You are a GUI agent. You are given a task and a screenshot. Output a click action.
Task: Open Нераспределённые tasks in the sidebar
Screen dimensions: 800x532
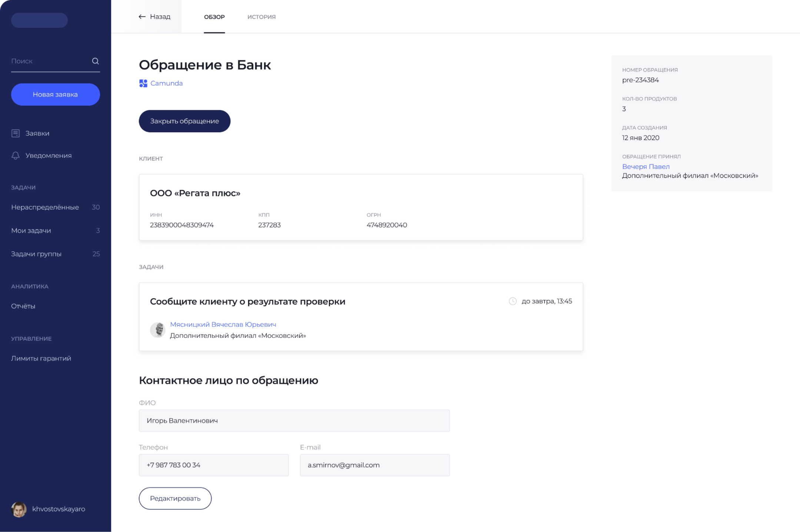click(x=45, y=207)
